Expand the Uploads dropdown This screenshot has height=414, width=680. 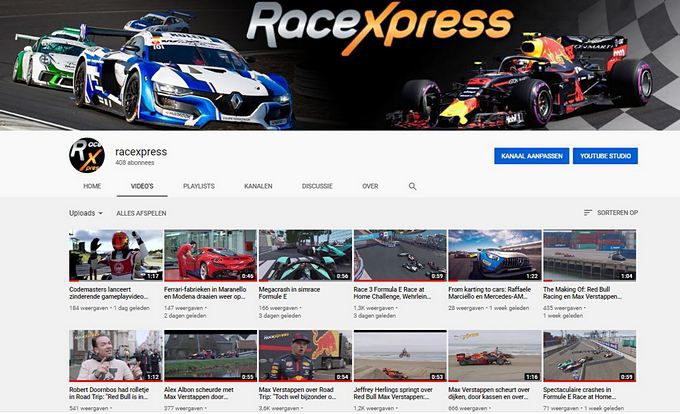(86, 213)
